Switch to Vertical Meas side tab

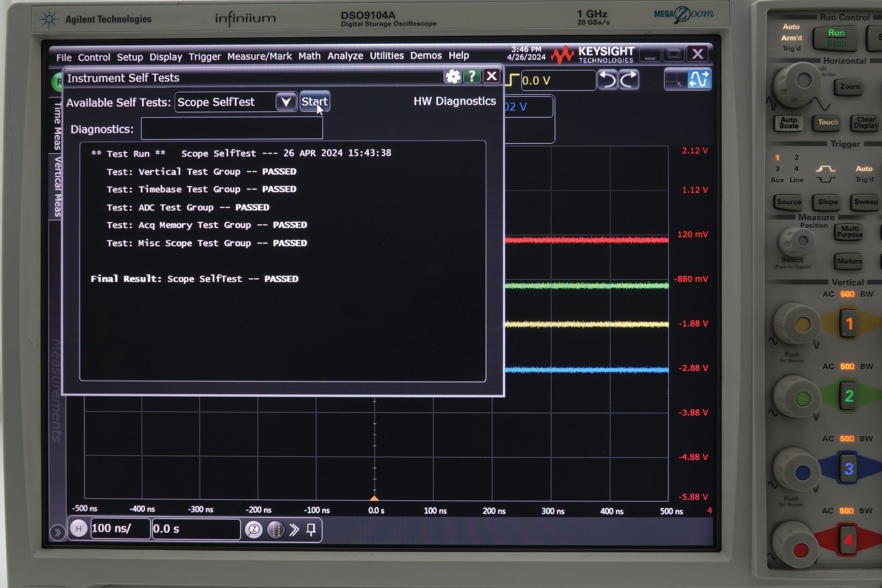point(57,186)
